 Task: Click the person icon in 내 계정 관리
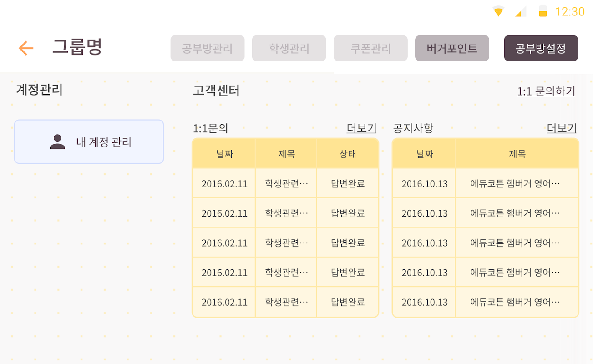(57, 142)
